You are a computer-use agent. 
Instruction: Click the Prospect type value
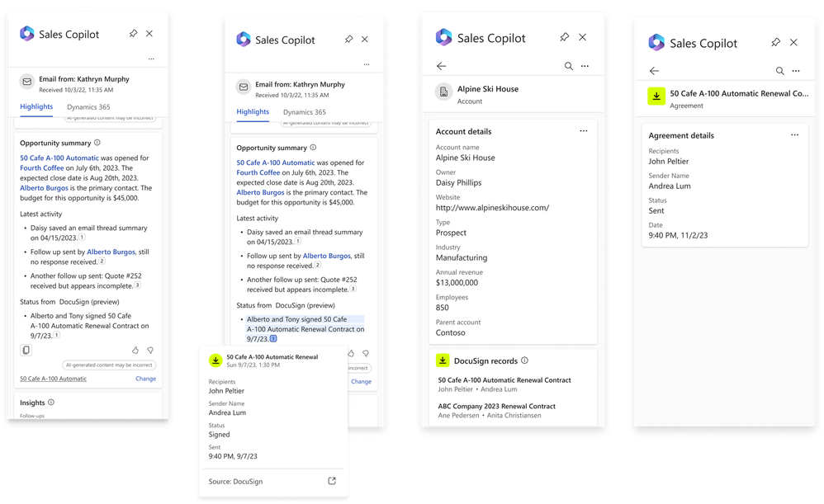451,233
